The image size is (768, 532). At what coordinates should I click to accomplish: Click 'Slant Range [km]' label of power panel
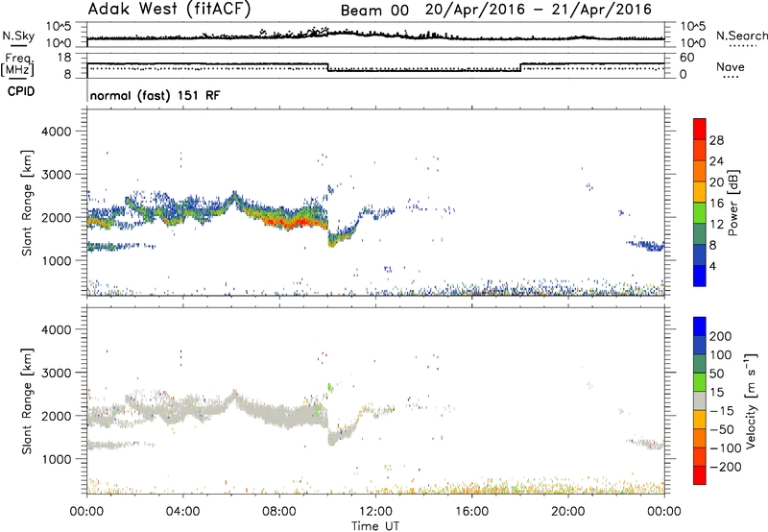point(27,203)
